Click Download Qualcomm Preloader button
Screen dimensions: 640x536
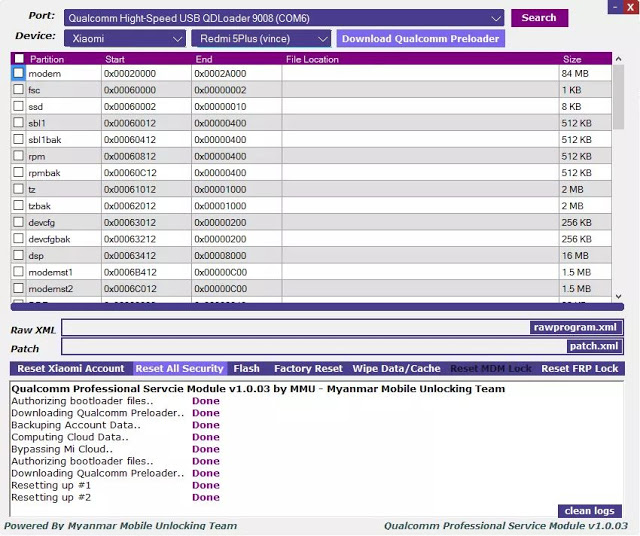(420, 39)
